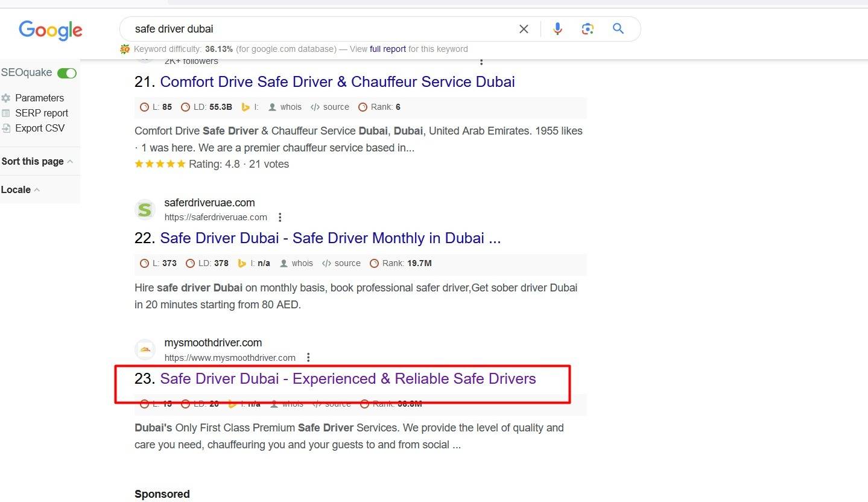
Task: Export results with Export CSV
Action: tap(40, 128)
